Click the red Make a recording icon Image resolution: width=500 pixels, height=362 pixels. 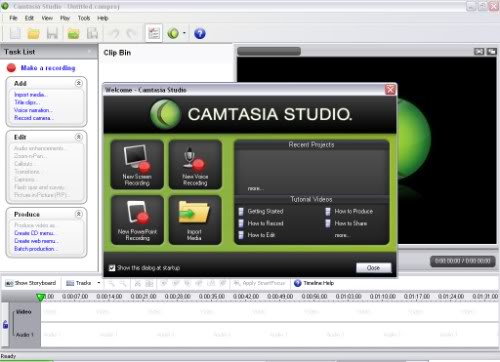(11, 68)
